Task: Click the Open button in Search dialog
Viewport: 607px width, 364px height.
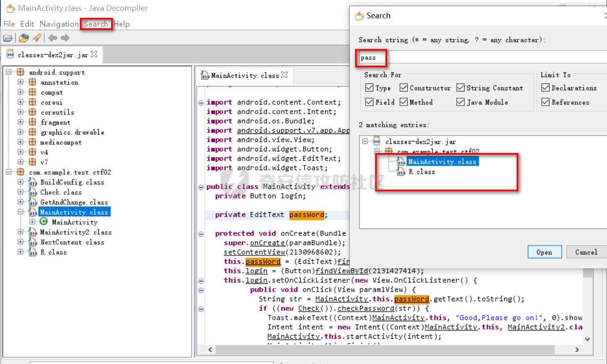Action: pyautogui.click(x=545, y=252)
